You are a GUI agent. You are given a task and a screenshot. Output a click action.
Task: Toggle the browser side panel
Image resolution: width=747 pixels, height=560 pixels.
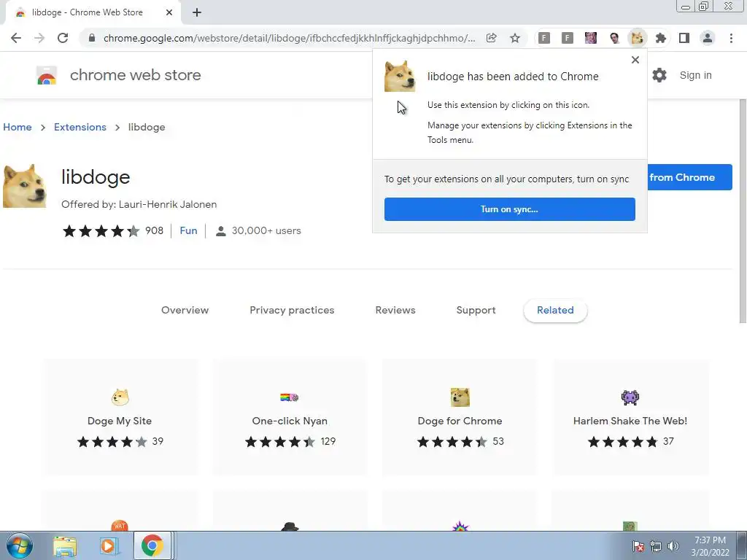(x=684, y=38)
